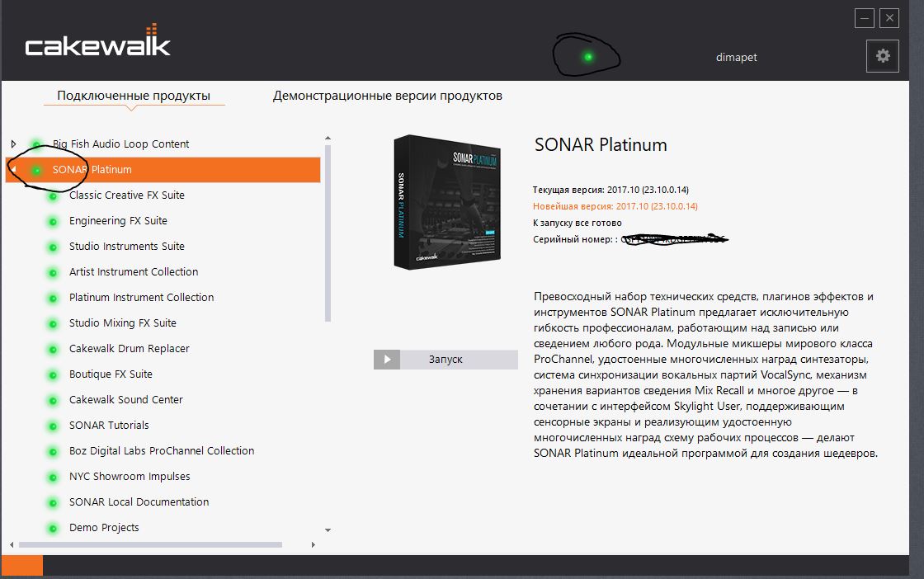The image size is (924, 579).
Task: Click status dot beside Studio Instruments Suite
Action: 53,247
